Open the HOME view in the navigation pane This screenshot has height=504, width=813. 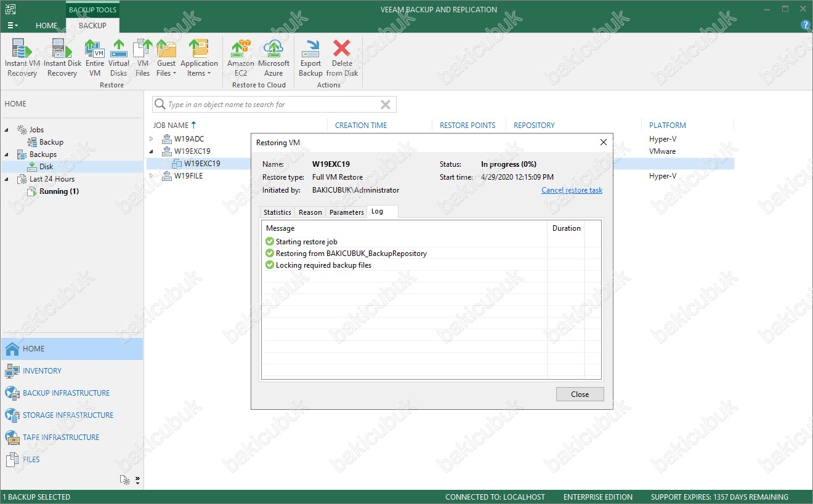click(x=71, y=349)
